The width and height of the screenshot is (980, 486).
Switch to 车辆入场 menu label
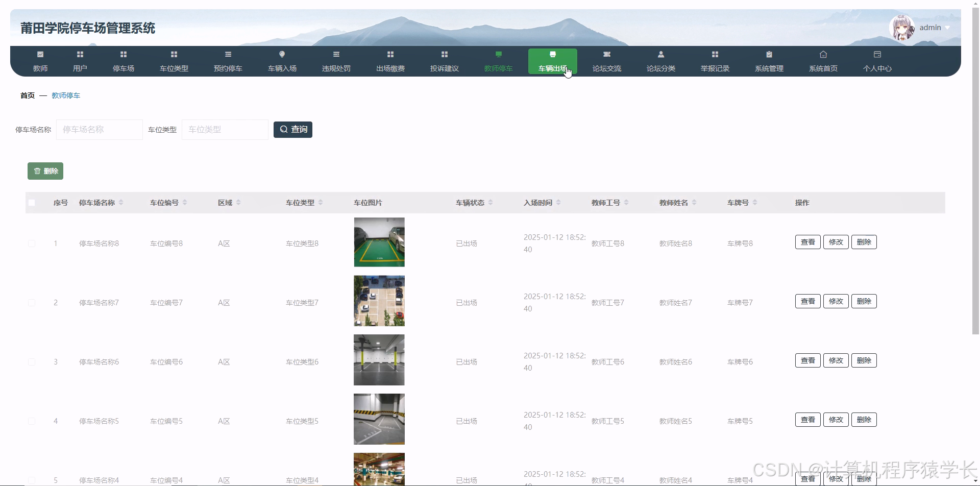282,68
